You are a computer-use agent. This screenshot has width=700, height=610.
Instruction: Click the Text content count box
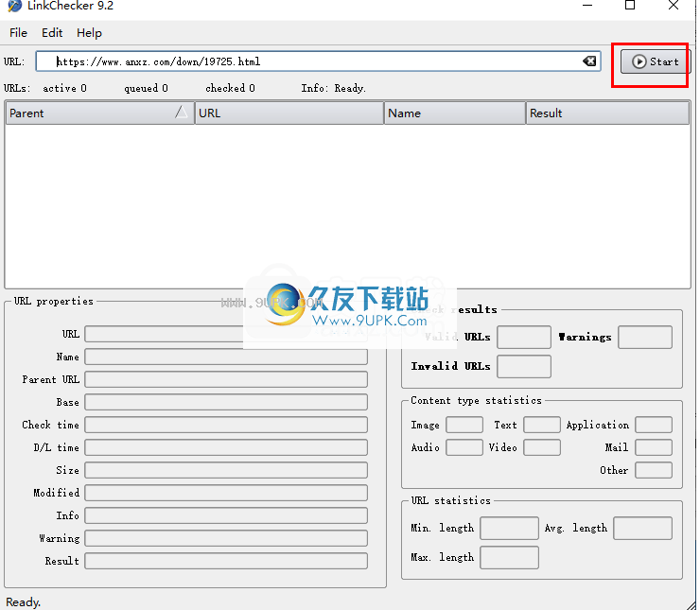pos(542,425)
